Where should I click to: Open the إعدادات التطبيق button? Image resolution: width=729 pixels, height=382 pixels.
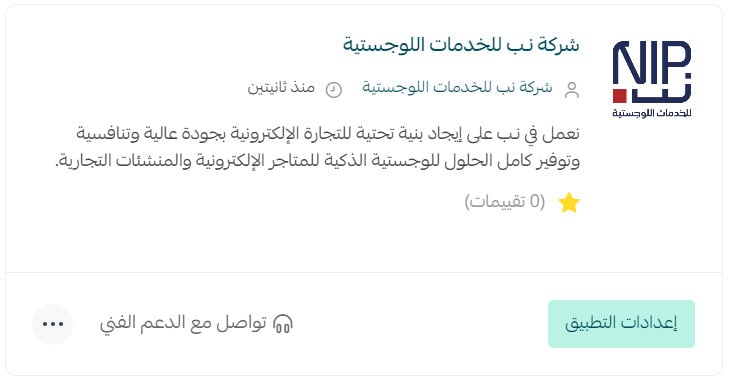coord(621,323)
